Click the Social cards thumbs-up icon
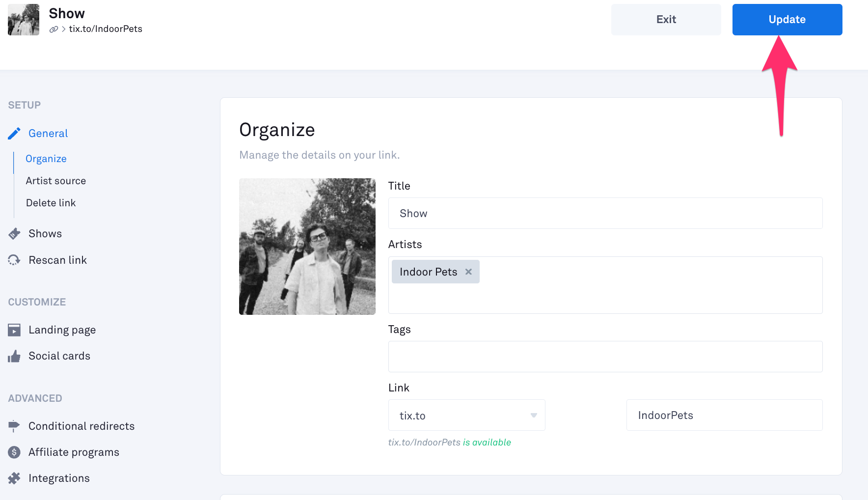This screenshot has width=868, height=500. coord(14,356)
